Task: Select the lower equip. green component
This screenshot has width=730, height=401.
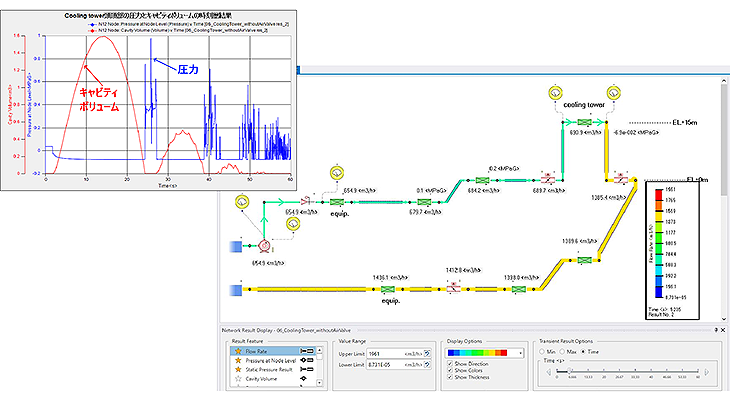Action: point(388,289)
